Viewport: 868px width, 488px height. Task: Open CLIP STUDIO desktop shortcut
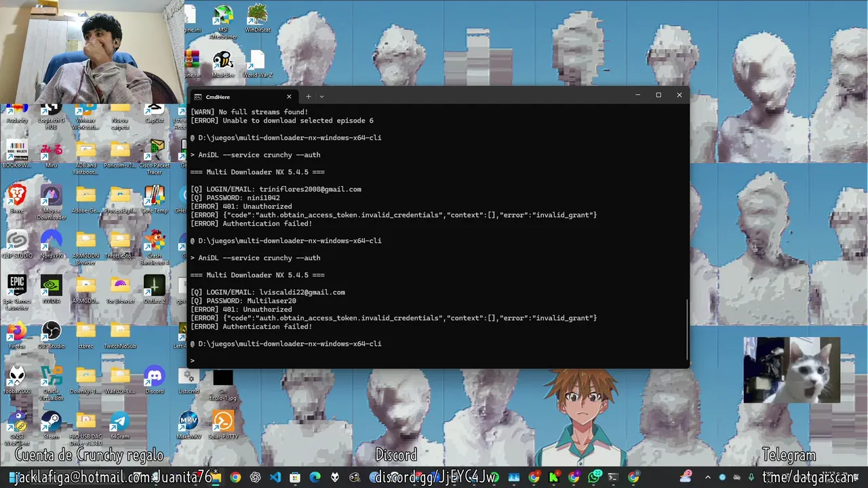(17, 245)
